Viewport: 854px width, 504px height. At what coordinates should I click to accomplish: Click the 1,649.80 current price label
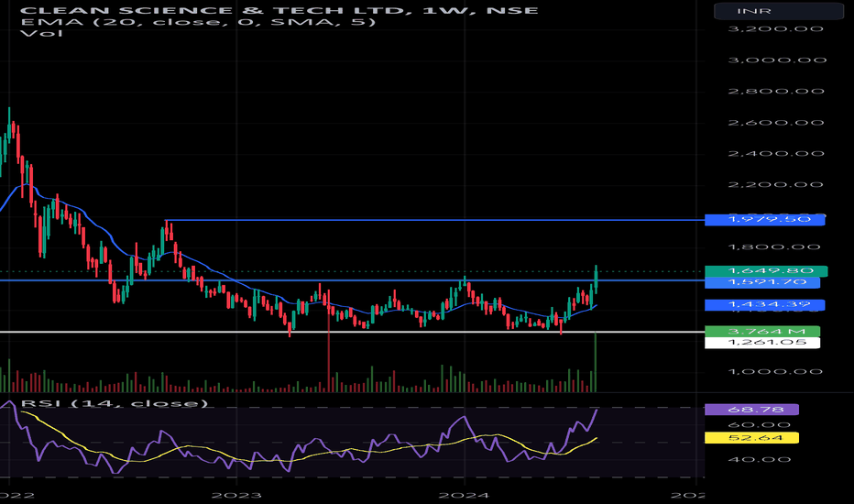[x=766, y=271]
